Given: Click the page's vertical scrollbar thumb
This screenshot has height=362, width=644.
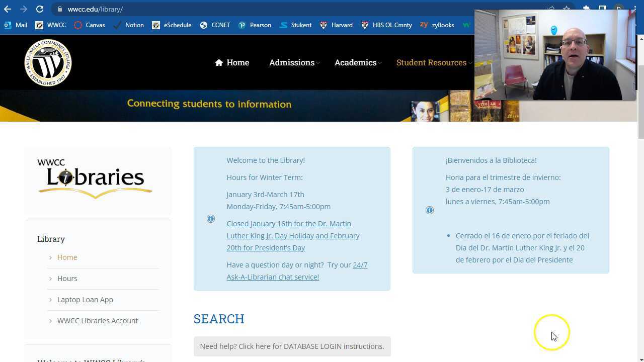Looking at the screenshot, I should coord(640,102).
